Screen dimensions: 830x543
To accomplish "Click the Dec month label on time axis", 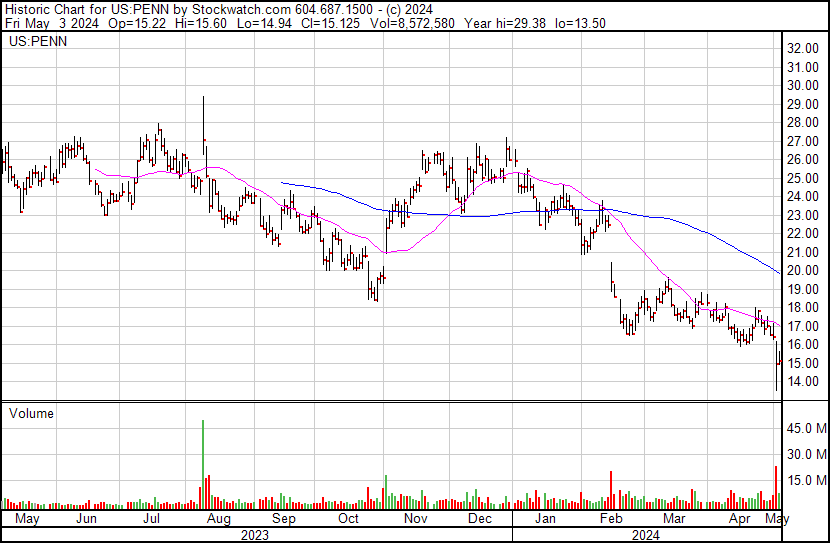I will pos(480,519).
